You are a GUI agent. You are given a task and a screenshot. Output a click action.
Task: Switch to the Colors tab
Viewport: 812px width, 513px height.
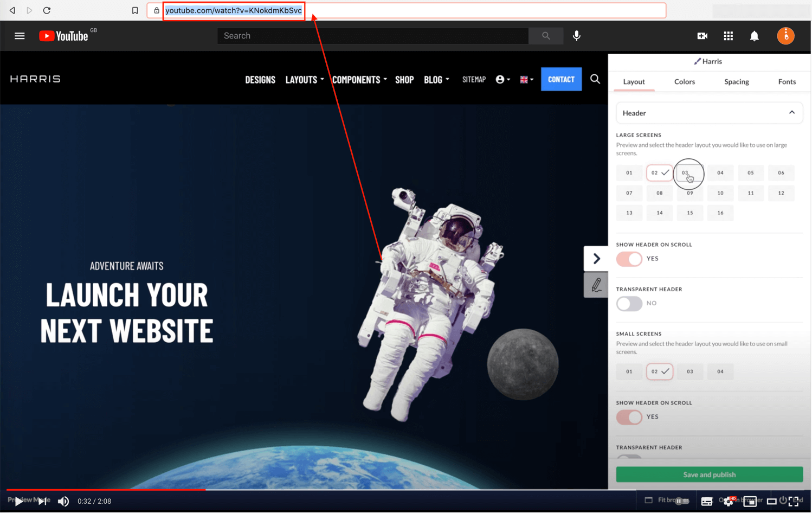(x=685, y=81)
